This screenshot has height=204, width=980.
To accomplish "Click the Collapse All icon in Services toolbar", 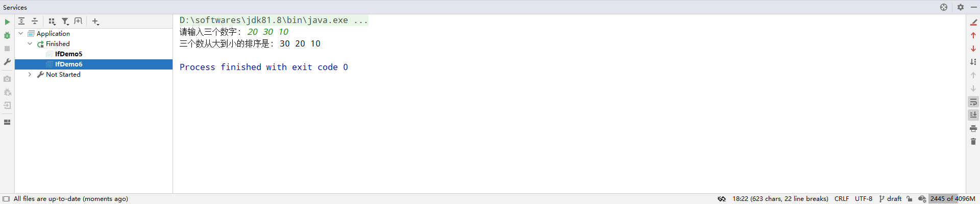I will pyautogui.click(x=35, y=21).
